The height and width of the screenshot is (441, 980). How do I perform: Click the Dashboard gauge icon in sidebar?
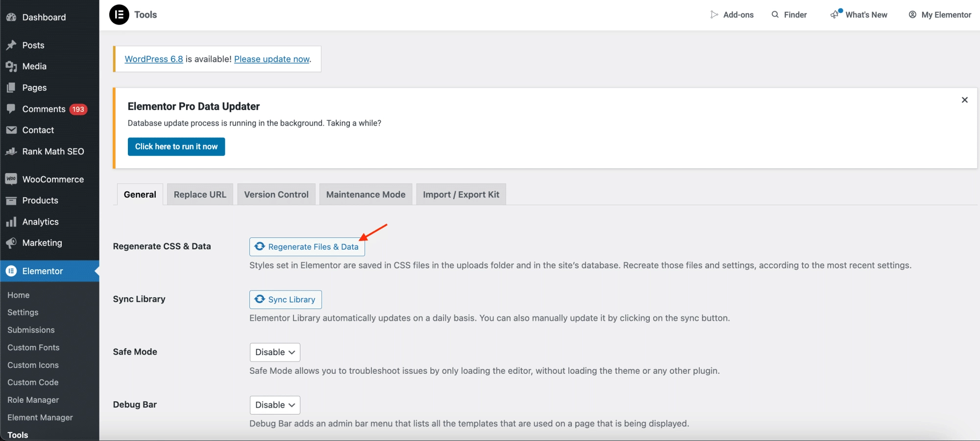[11, 17]
